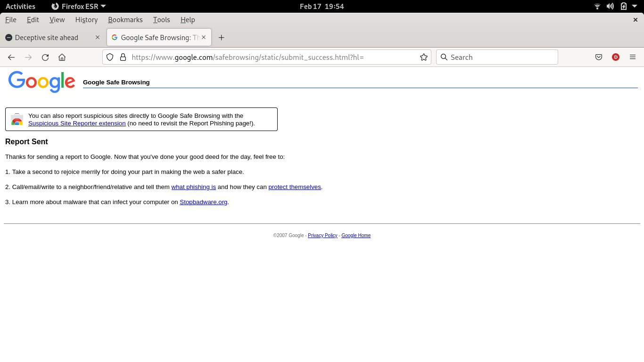Screen dimensions: 644x362
Task: Open the clock and calendar panel
Action: [322, 6]
